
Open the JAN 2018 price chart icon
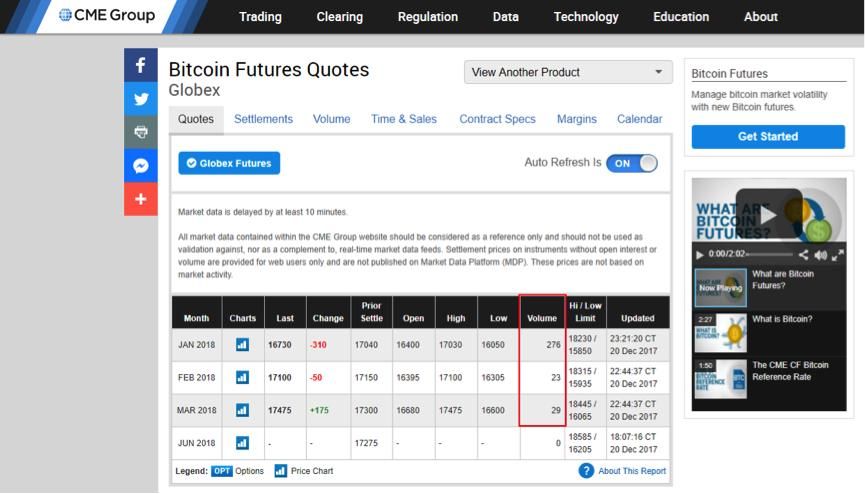click(242, 345)
